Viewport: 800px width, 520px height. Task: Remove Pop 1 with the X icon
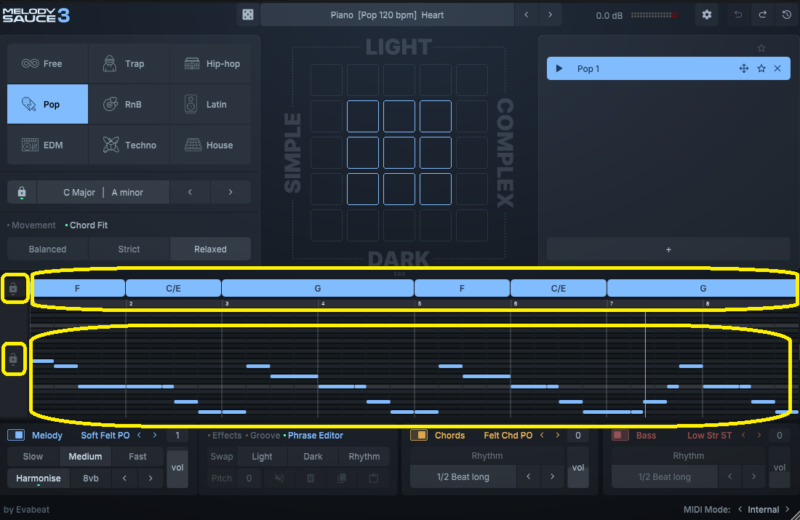778,68
